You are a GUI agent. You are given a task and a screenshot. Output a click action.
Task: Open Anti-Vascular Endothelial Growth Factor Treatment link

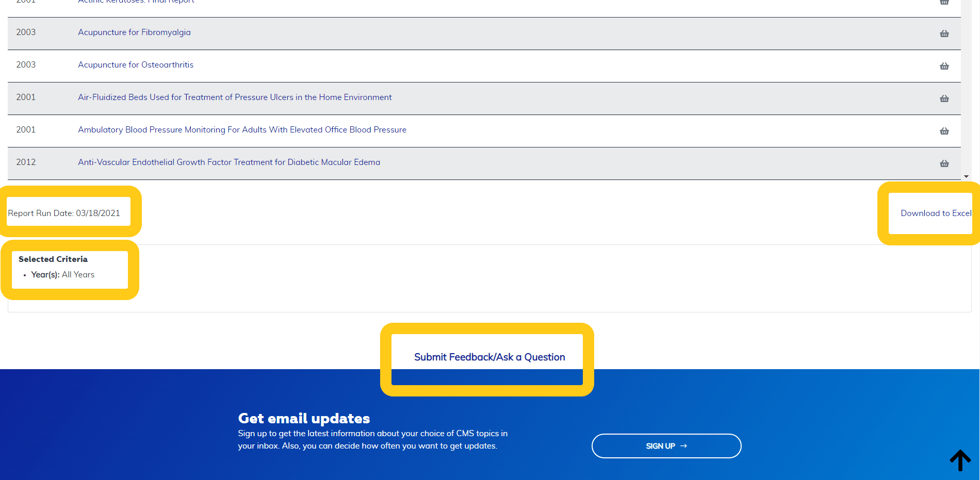[229, 162]
